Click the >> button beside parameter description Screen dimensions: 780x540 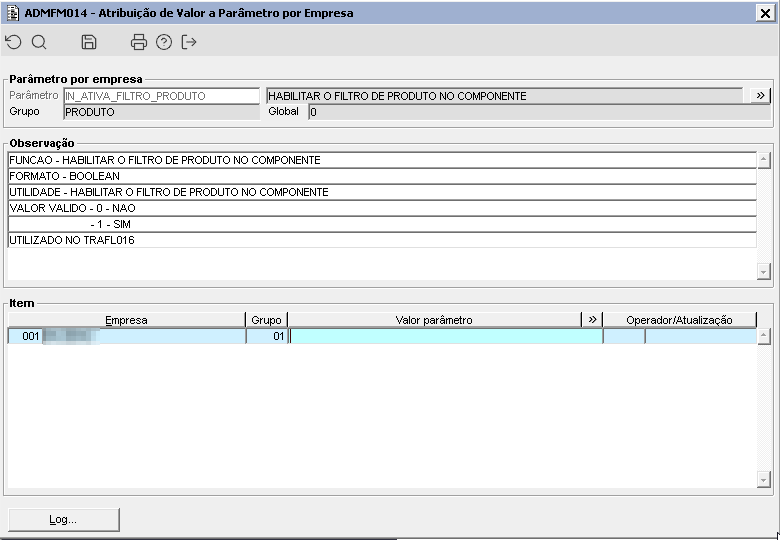click(x=760, y=95)
